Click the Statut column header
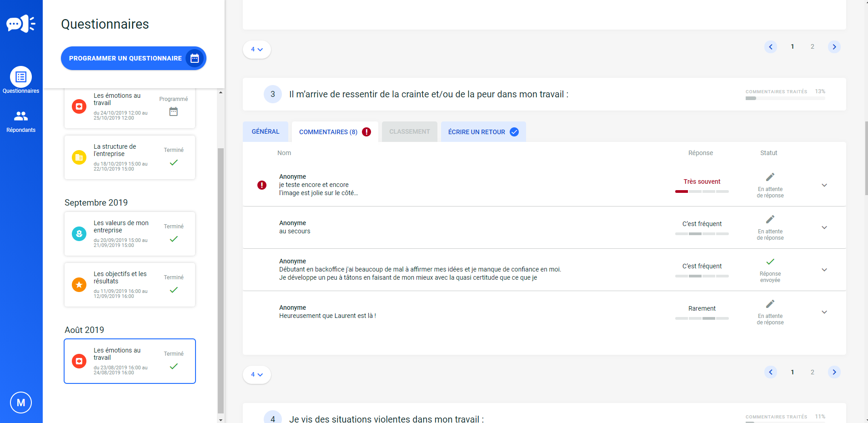 769,153
